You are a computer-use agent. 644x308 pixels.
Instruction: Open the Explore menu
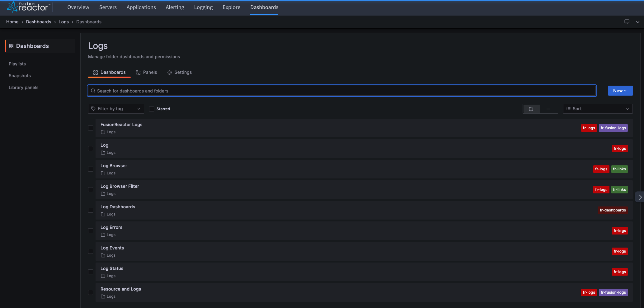(232, 7)
